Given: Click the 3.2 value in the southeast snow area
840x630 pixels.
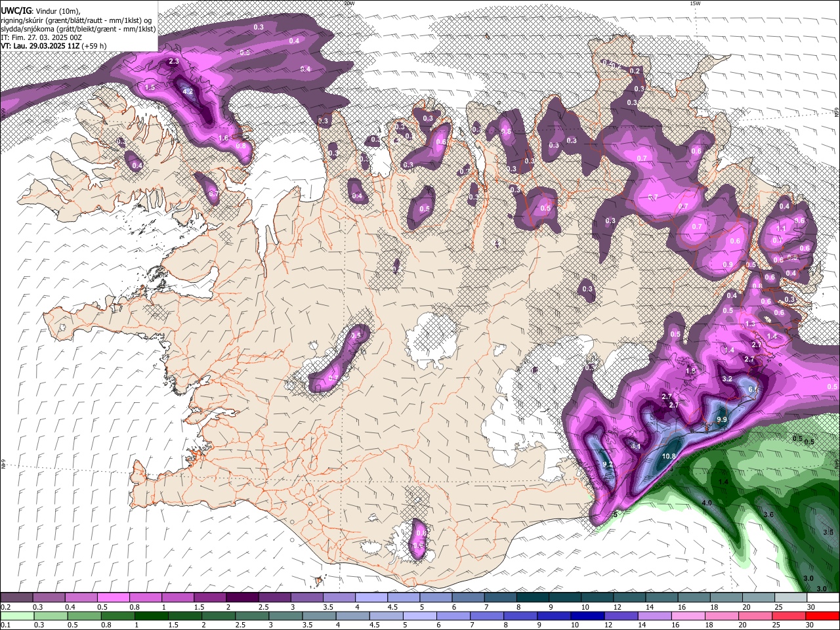Looking at the screenshot, I should [x=727, y=379].
